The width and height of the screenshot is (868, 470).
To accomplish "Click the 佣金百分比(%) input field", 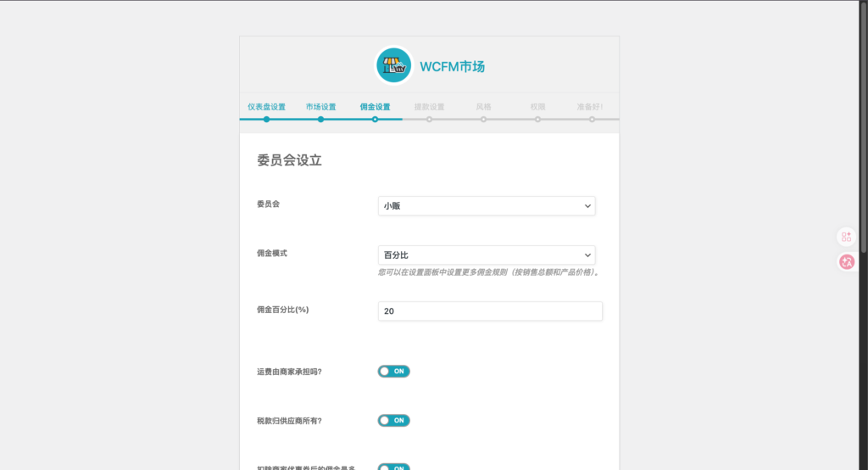I will (x=490, y=311).
